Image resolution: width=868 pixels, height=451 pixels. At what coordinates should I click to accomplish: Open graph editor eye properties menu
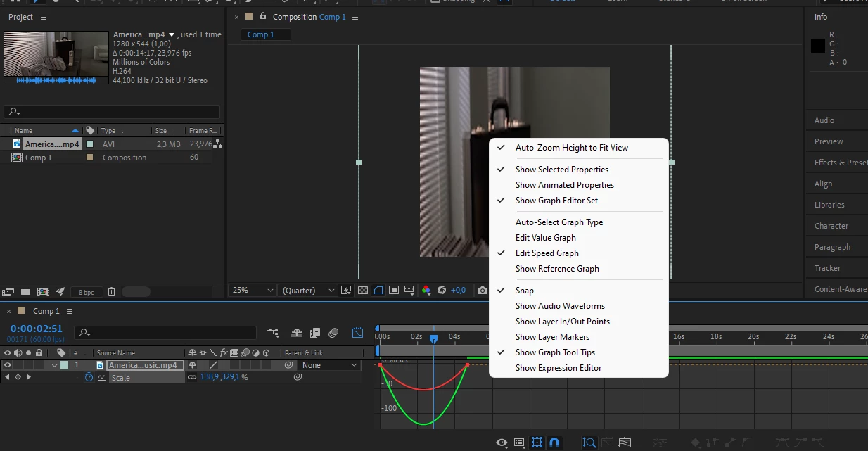coord(502,443)
